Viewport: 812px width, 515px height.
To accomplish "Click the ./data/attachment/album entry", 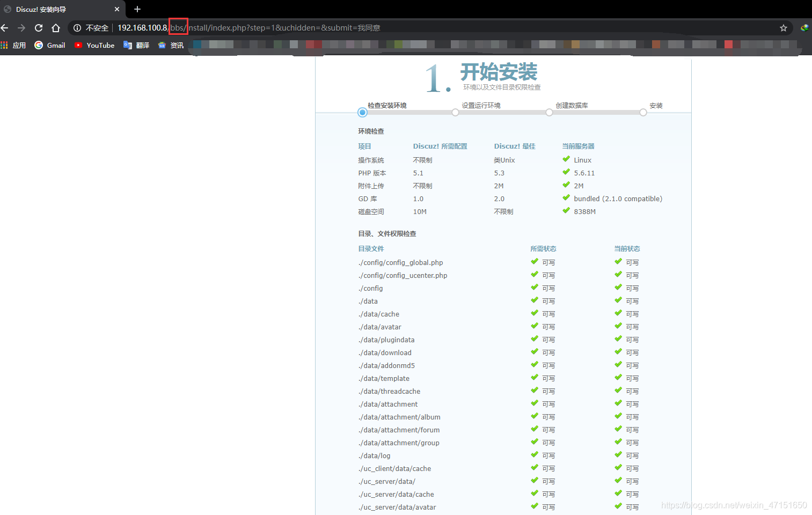I will point(399,417).
